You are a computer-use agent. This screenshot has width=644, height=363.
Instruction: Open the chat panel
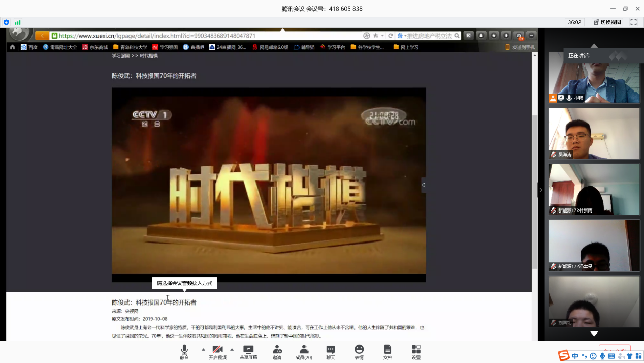331,351
